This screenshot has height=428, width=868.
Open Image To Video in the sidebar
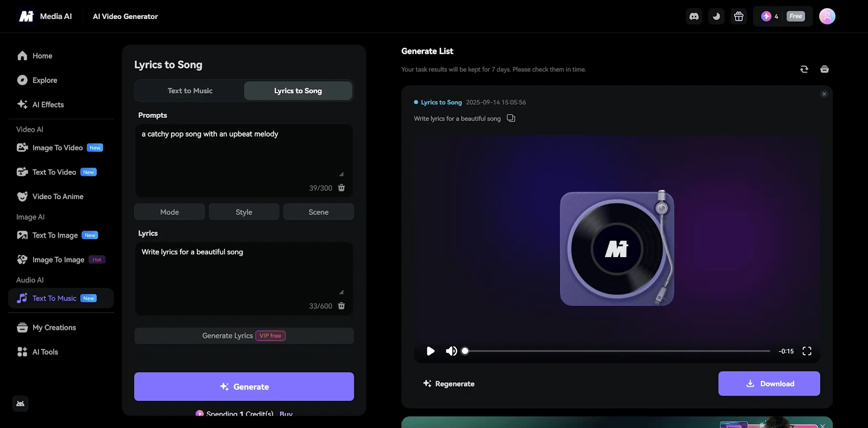coord(58,148)
